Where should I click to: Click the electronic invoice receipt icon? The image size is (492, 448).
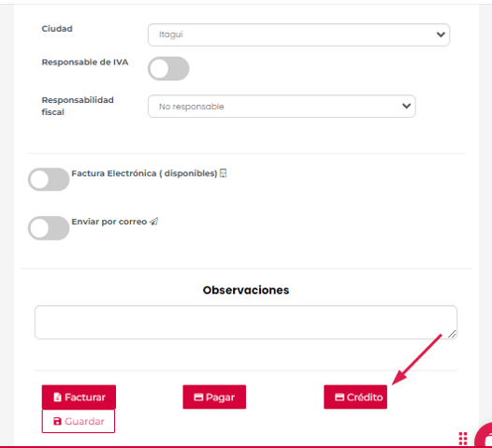(223, 173)
